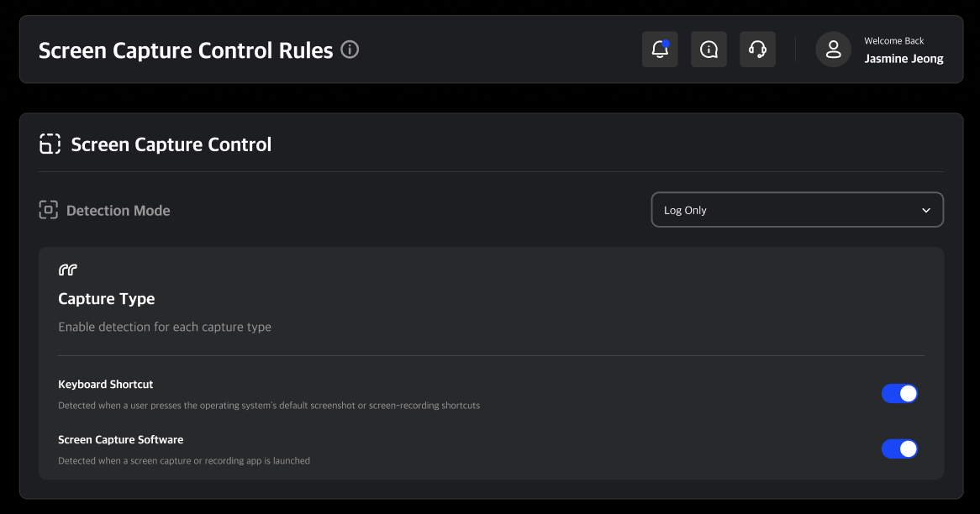The height and width of the screenshot is (514, 980).
Task: Open the notifications bell icon
Action: click(x=659, y=49)
